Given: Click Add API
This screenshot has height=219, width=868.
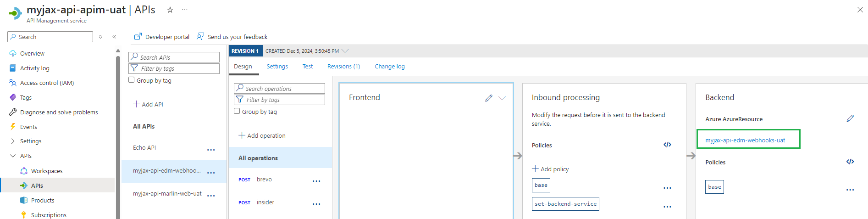Looking at the screenshot, I should point(148,104).
